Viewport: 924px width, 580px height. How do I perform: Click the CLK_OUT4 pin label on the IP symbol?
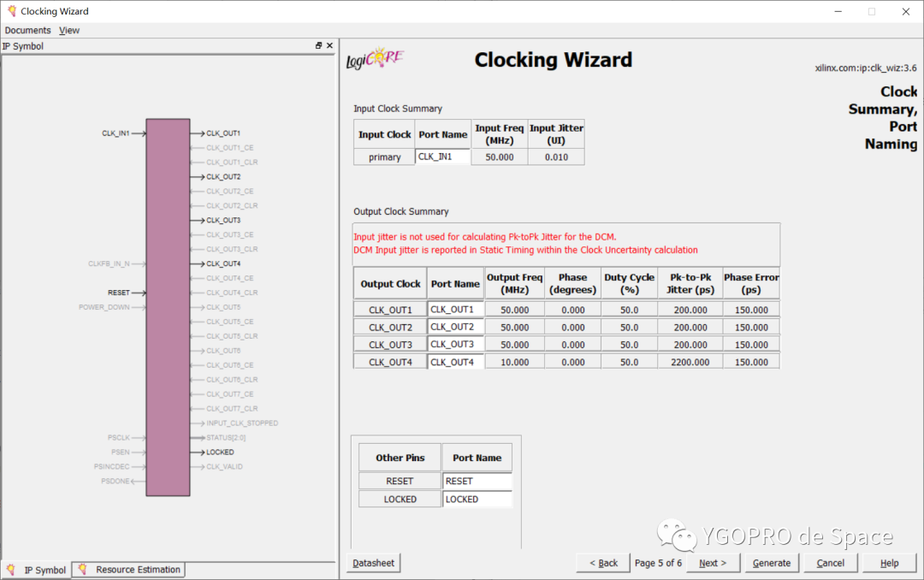click(223, 263)
